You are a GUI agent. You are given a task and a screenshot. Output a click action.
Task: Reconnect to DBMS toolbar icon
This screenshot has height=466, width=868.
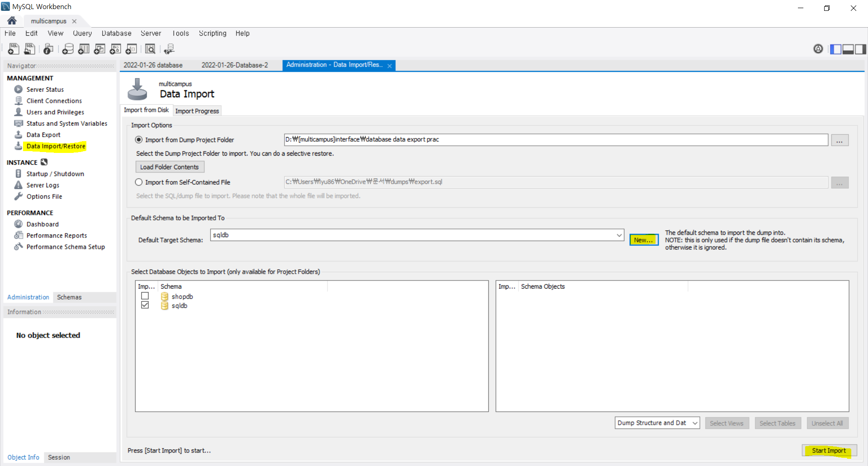pyautogui.click(x=170, y=49)
